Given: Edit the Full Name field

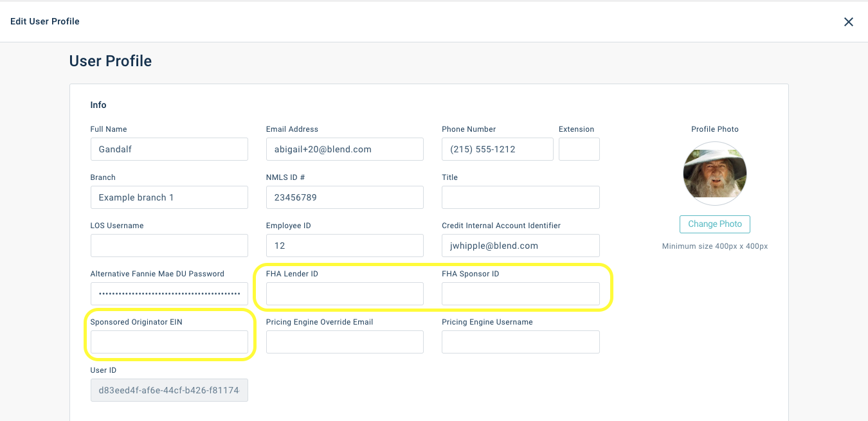Looking at the screenshot, I should pyautogui.click(x=169, y=149).
